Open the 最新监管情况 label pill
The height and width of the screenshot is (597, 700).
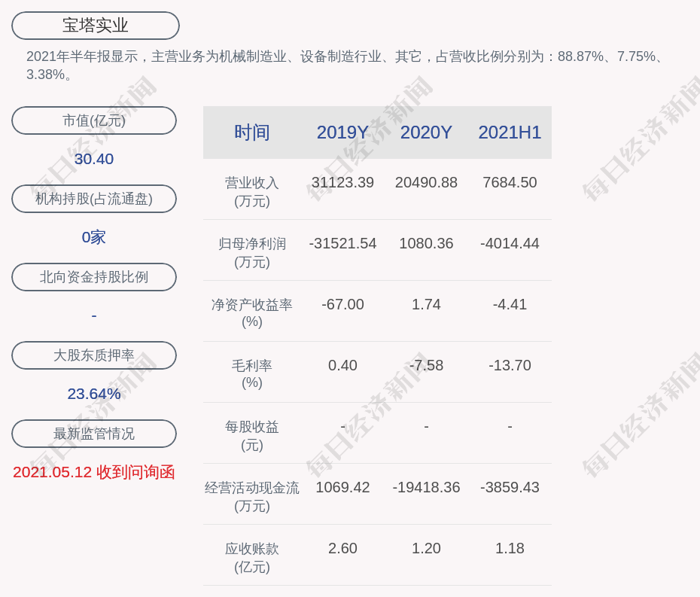pyautogui.click(x=94, y=434)
